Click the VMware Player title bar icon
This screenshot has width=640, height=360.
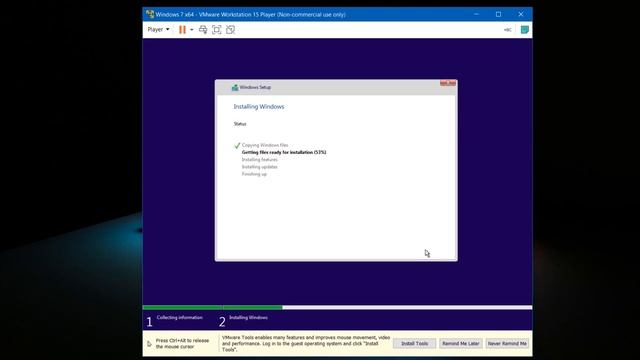coord(150,14)
